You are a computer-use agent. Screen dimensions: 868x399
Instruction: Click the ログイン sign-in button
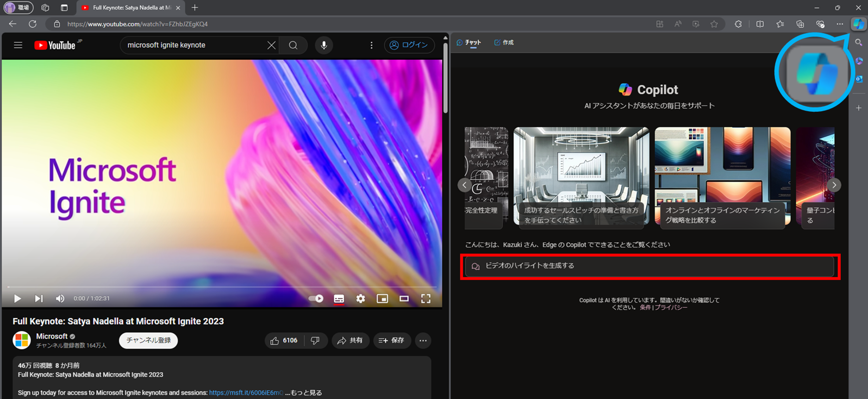point(409,45)
